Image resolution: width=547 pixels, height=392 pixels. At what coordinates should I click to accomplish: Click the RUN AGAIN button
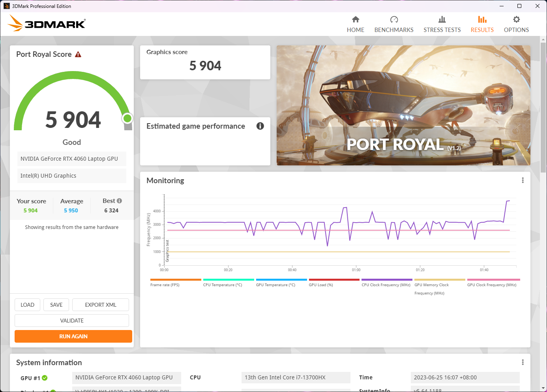point(73,336)
